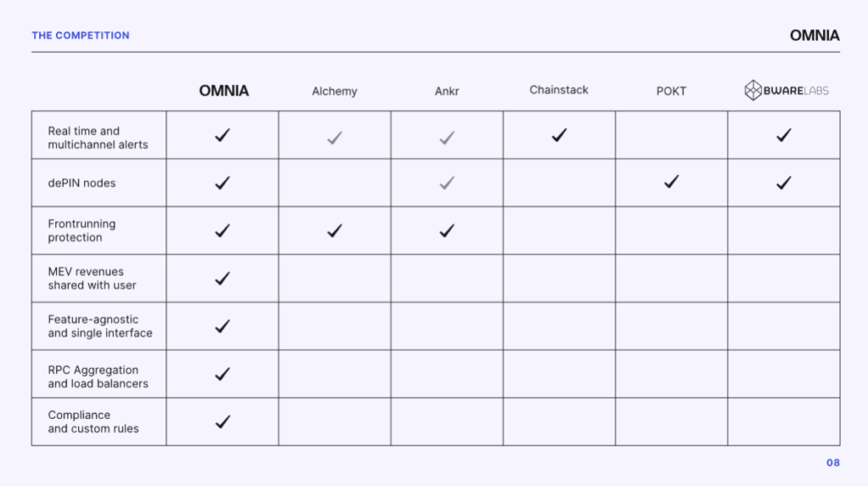Click BwareLabs checkmark in dePIN nodes row
868x486 pixels.
click(x=784, y=183)
